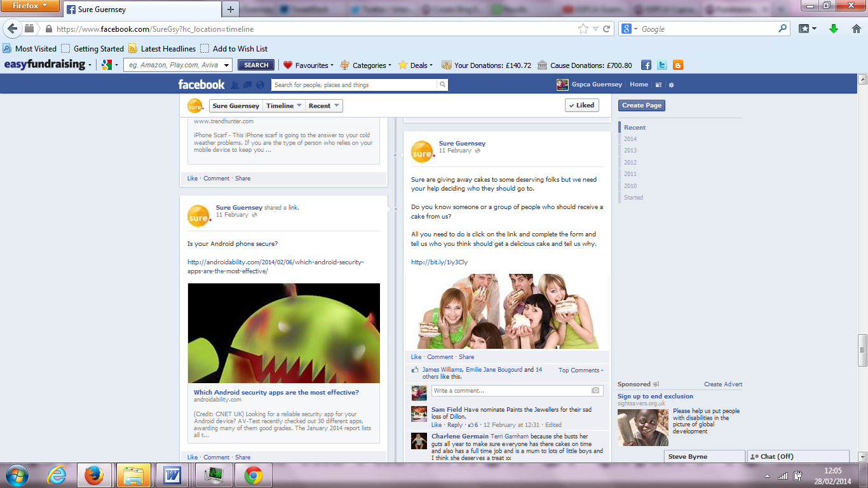The image size is (868, 488).
Task: Reply to Sam Field's comment
Action: [x=455, y=424]
